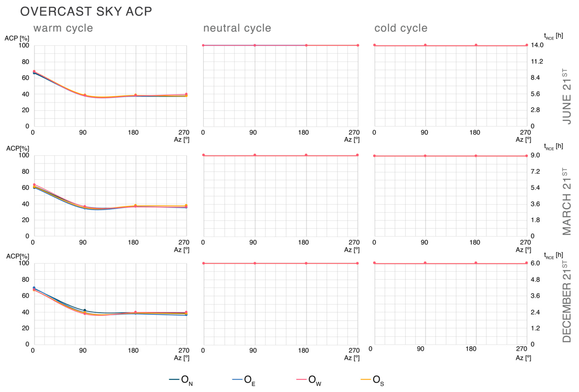
Task: Click the 'MARCH 21ST' row label
Action: (566, 201)
